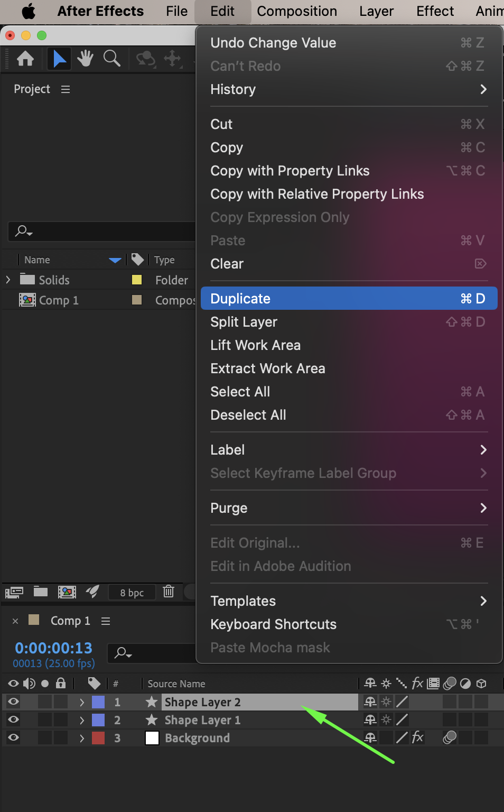Choose Undo Change Value

[x=349, y=43]
